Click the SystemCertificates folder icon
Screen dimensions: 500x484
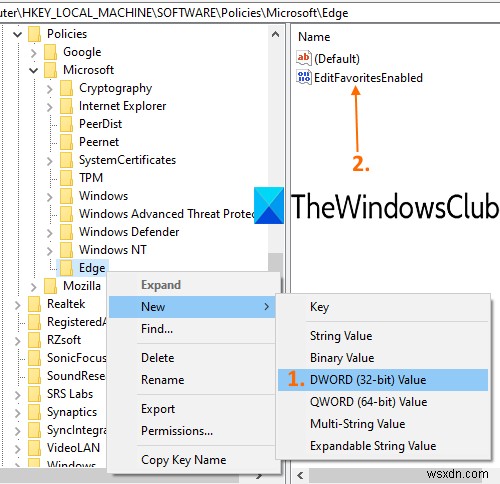(66, 160)
